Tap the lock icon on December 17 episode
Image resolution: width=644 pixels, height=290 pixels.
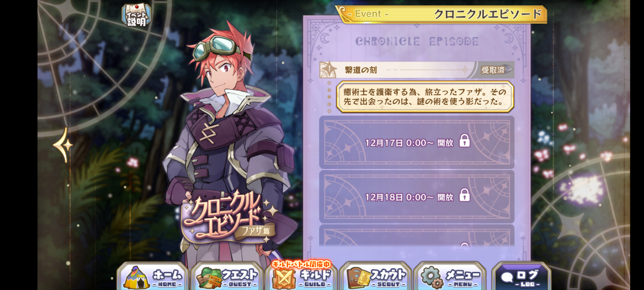click(464, 141)
